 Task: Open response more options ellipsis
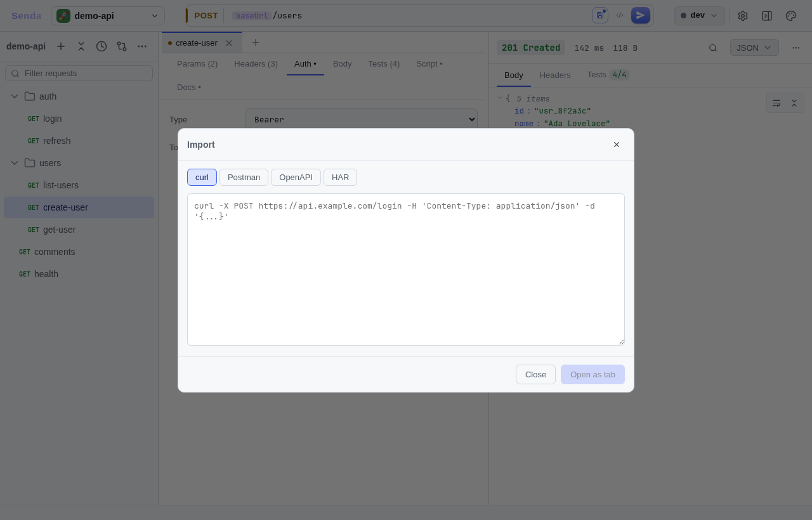[x=796, y=48]
